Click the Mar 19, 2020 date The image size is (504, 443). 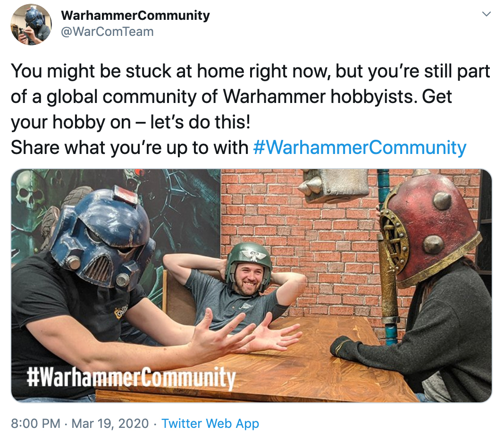pyautogui.click(x=110, y=423)
